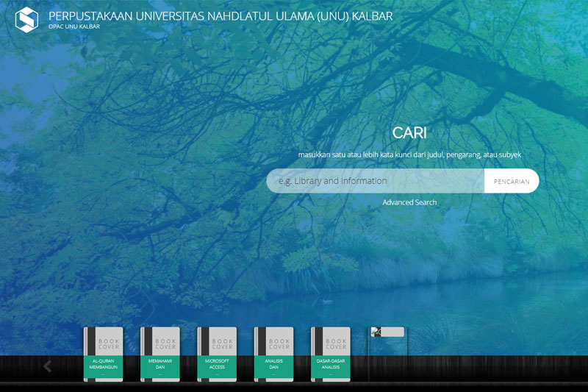Screen dimensions: 588x392
Task: Focus the keyword search input field
Action: coord(375,181)
